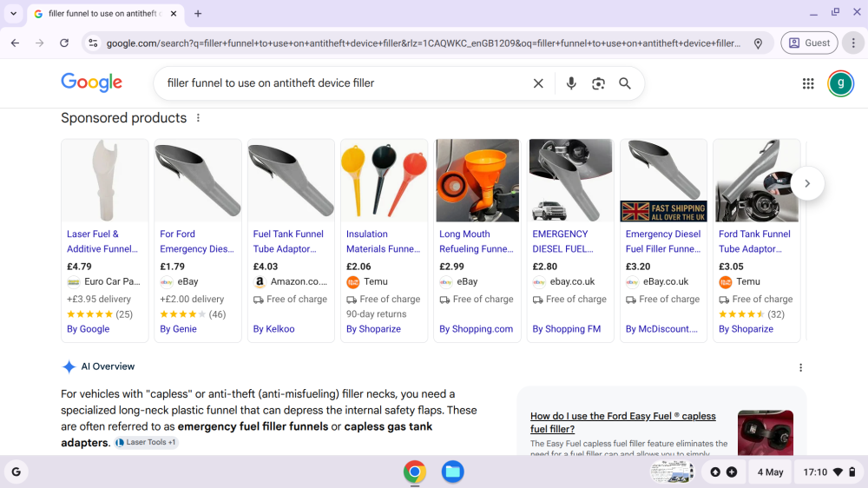
Task: Open the clock and status tray
Action: click(829, 472)
